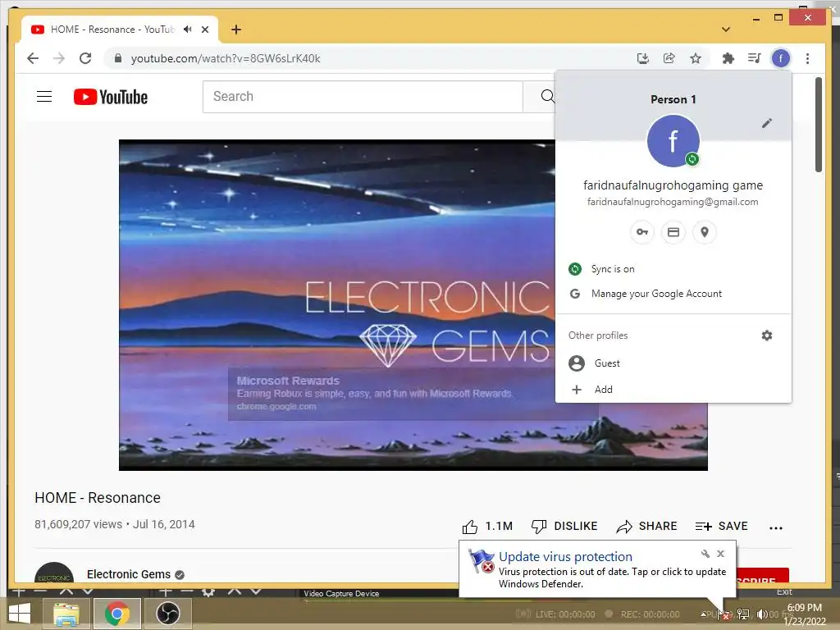Screen dimensions: 840x630
Task: Bookmark this tab with the star icon
Action: [696, 58]
